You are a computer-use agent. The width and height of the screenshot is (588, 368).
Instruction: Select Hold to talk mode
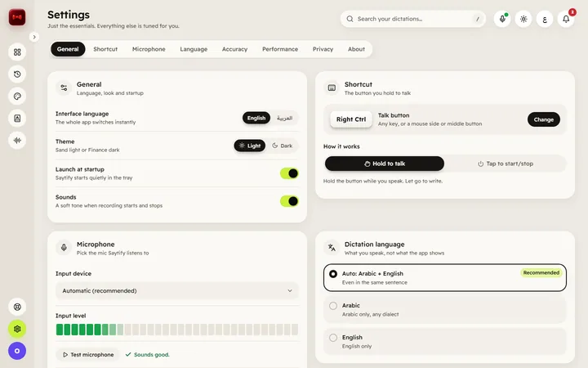coord(385,164)
